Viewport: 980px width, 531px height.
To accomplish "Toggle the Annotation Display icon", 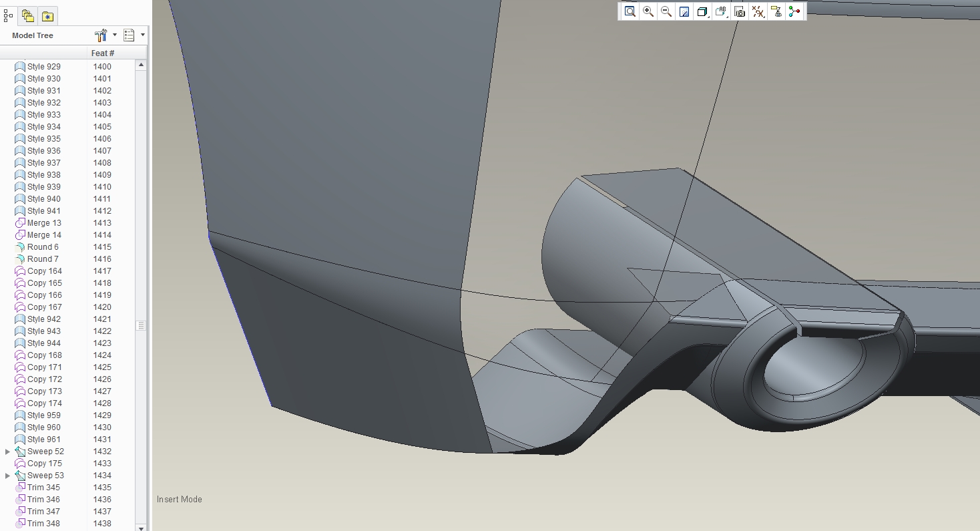I will (x=776, y=11).
